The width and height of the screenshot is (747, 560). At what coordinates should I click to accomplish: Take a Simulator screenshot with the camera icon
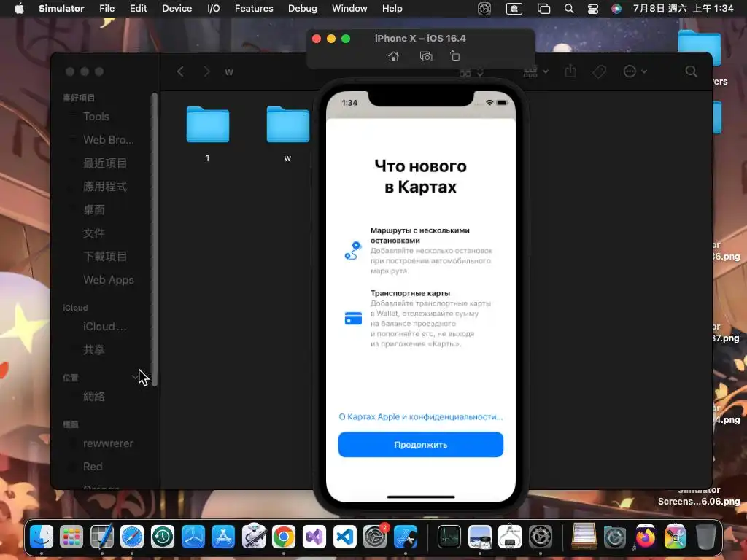tap(426, 57)
